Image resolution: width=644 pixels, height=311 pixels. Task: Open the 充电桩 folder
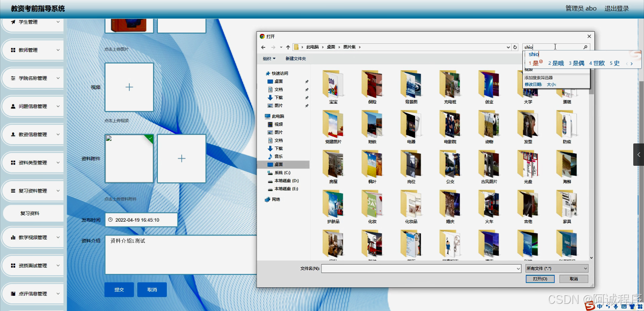coord(450,87)
